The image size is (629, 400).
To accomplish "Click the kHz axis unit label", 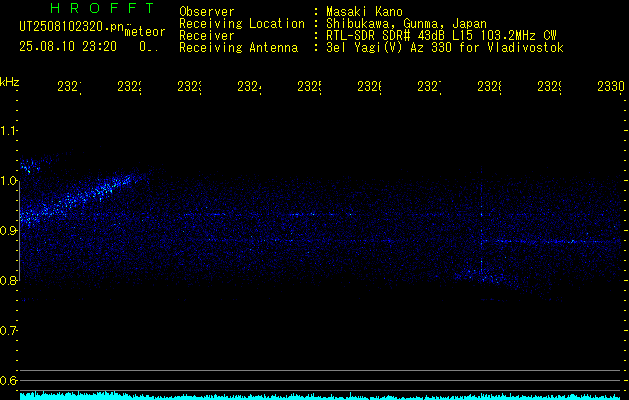I will pos(9,82).
